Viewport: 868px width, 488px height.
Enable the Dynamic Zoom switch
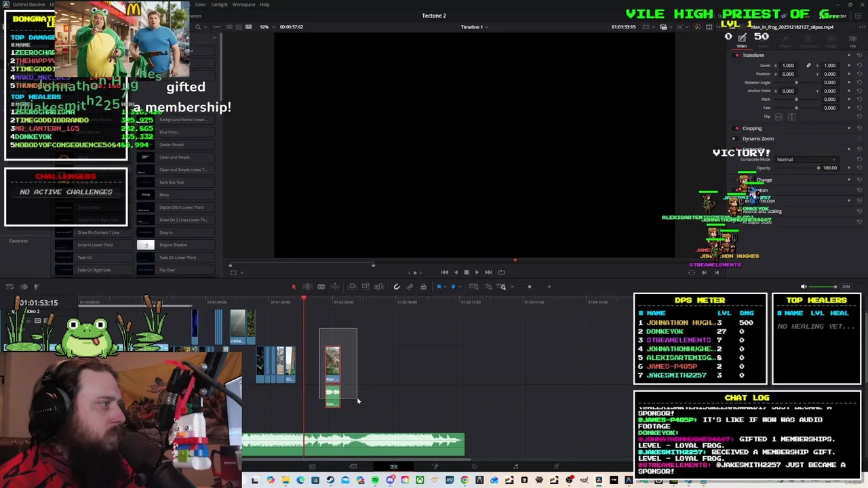734,139
